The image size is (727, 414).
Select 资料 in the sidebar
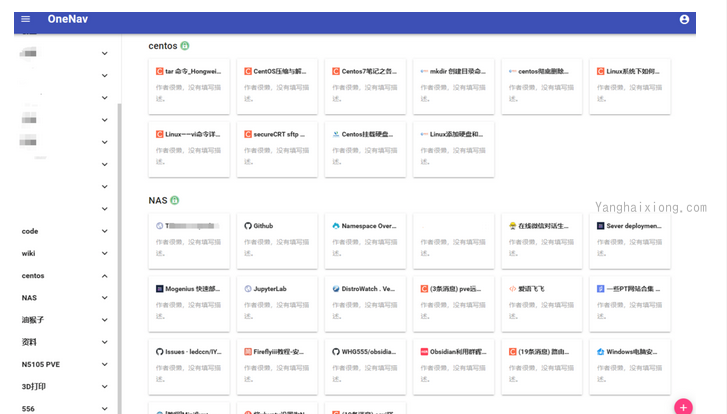pyautogui.click(x=29, y=342)
